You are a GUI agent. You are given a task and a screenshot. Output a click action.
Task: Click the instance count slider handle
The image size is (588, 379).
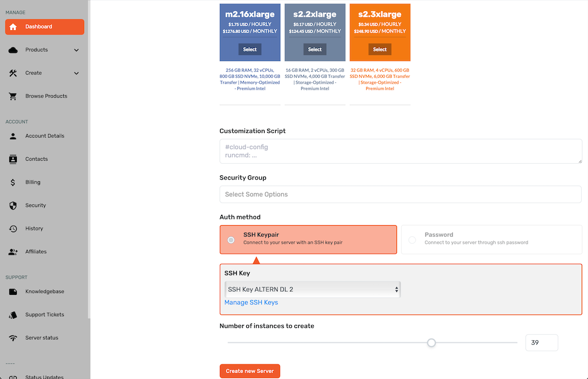pos(431,342)
